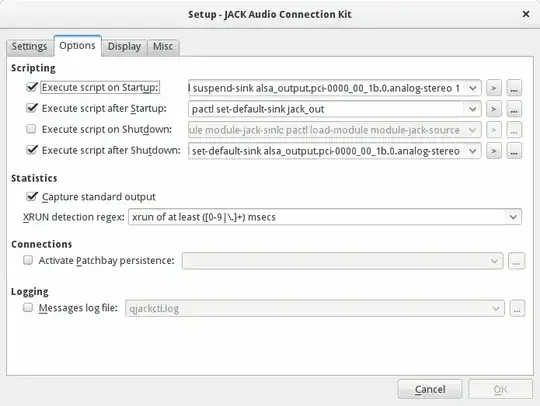The height and width of the screenshot is (406, 540).
Task: Open the Display tab
Action: (124, 46)
